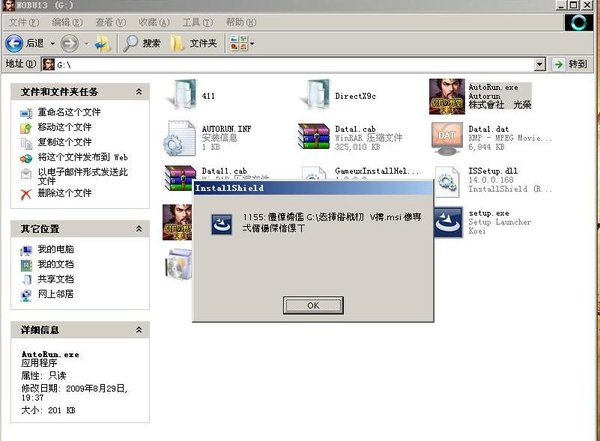Click the InstallShield dialog title bar
Screen dimensions: 600x441
click(x=313, y=188)
